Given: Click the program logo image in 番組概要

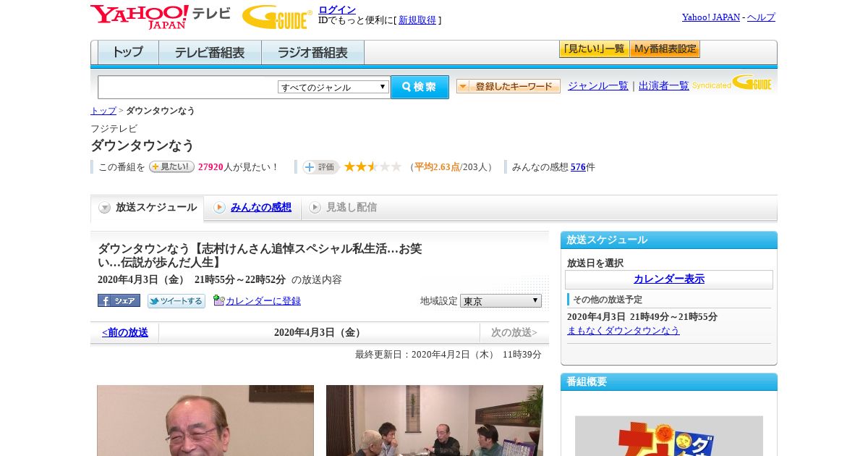Looking at the screenshot, I should coord(669,436).
